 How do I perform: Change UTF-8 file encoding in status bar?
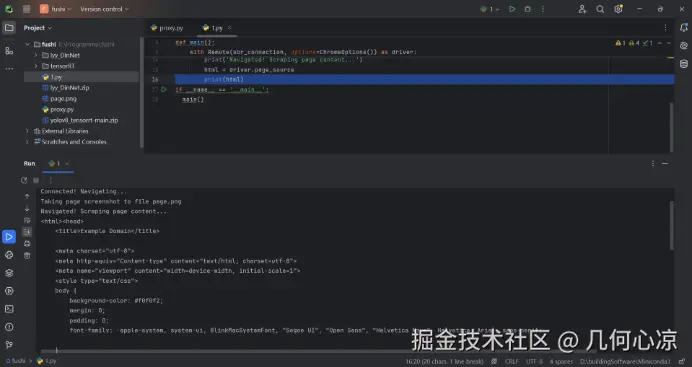point(534,361)
